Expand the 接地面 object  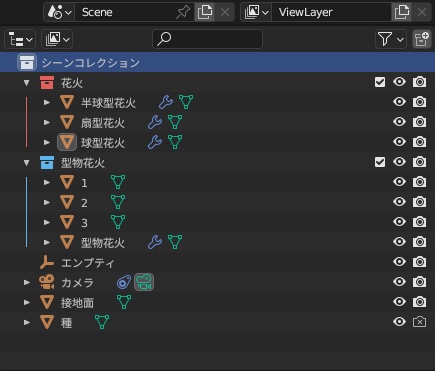[26, 302]
